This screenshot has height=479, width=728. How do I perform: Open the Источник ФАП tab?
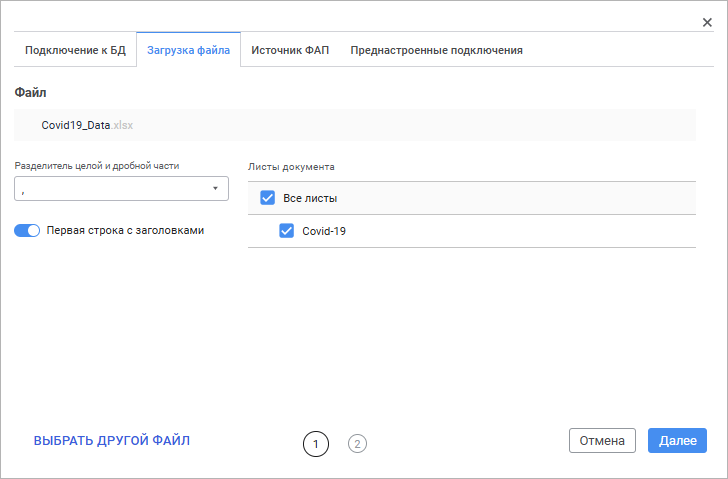coord(290,50)
